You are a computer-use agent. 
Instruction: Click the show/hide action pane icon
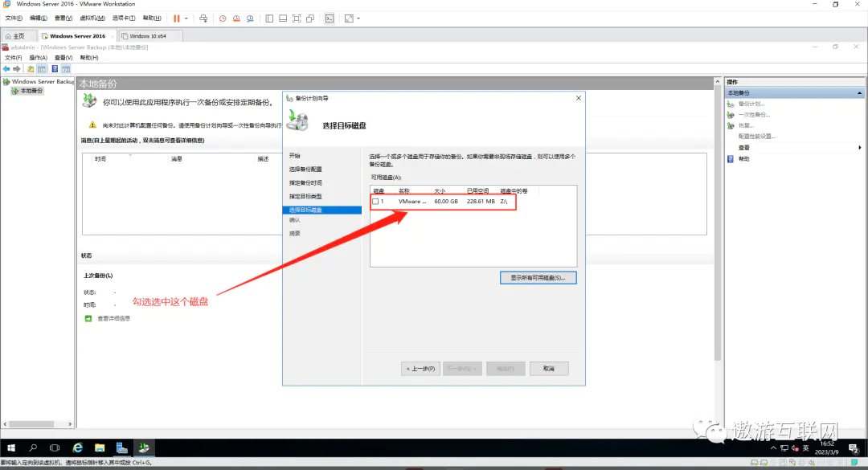(x=66, y=69)
